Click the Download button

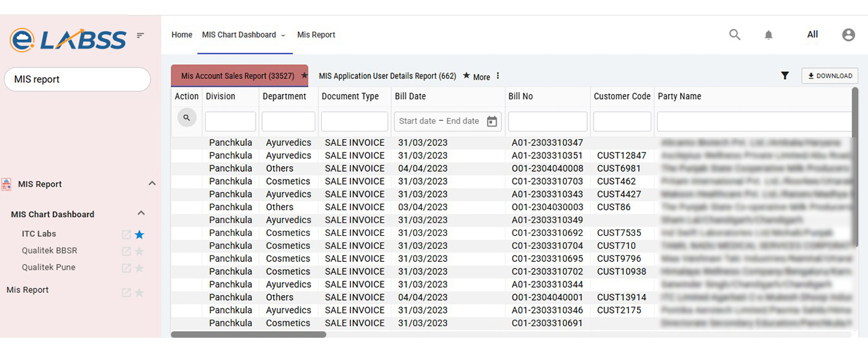coord(830,76)
